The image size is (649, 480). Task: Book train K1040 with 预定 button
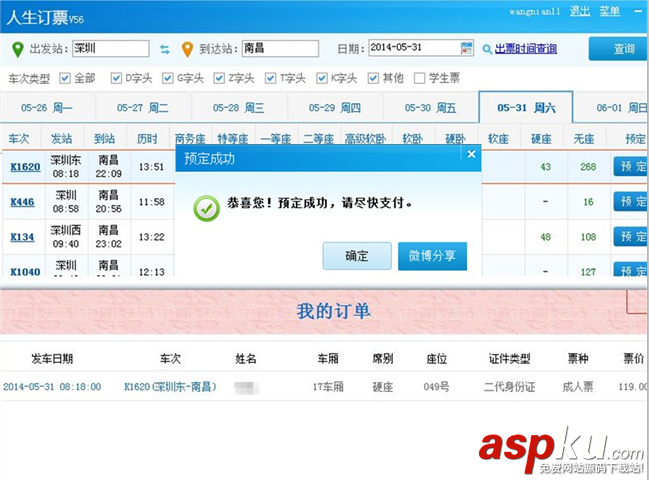coord(631,269)
